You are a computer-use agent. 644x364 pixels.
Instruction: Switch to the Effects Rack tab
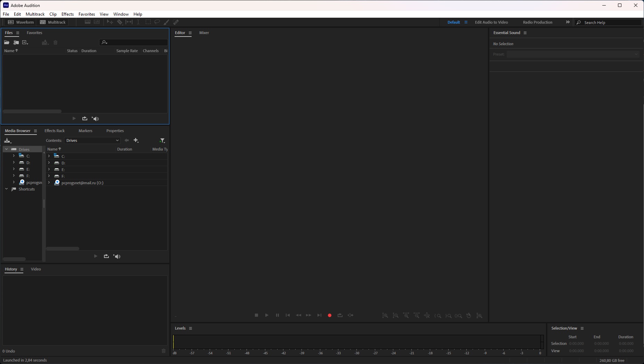tap(55, 131)
